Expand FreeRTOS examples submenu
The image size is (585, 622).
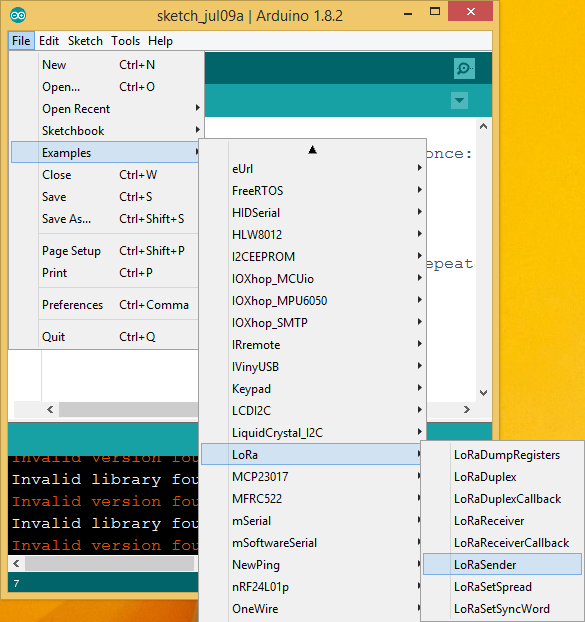[313, 190]
